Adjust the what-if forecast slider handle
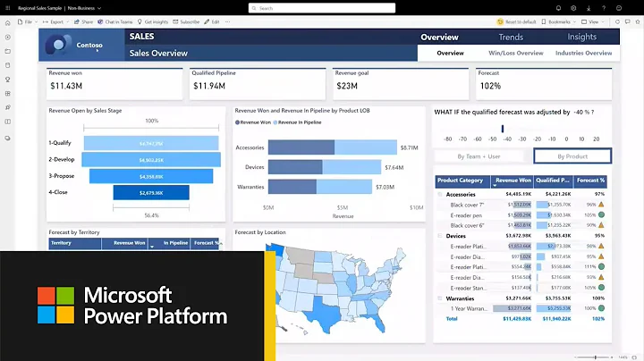Image resolution: width=644 pixels, height=361 pixels. [503, 129]
